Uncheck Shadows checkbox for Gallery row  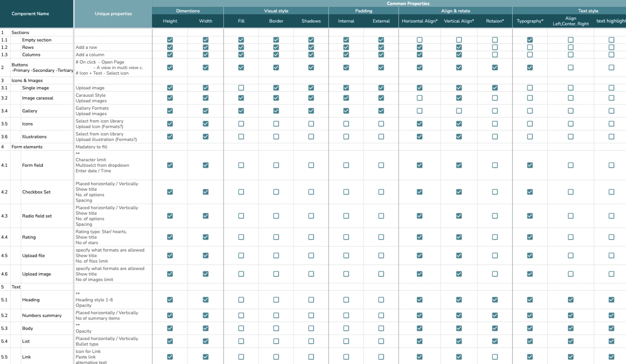pos(311,111)
